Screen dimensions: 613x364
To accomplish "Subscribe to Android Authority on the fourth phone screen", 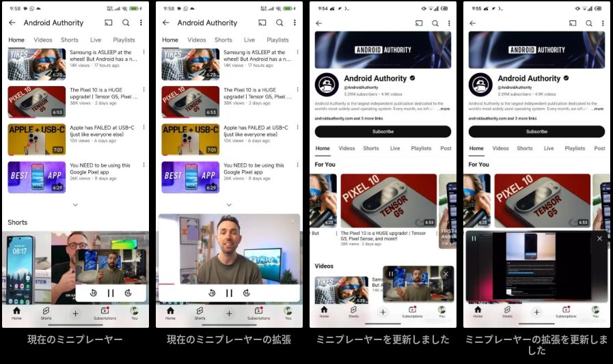I will pos(536,132).
